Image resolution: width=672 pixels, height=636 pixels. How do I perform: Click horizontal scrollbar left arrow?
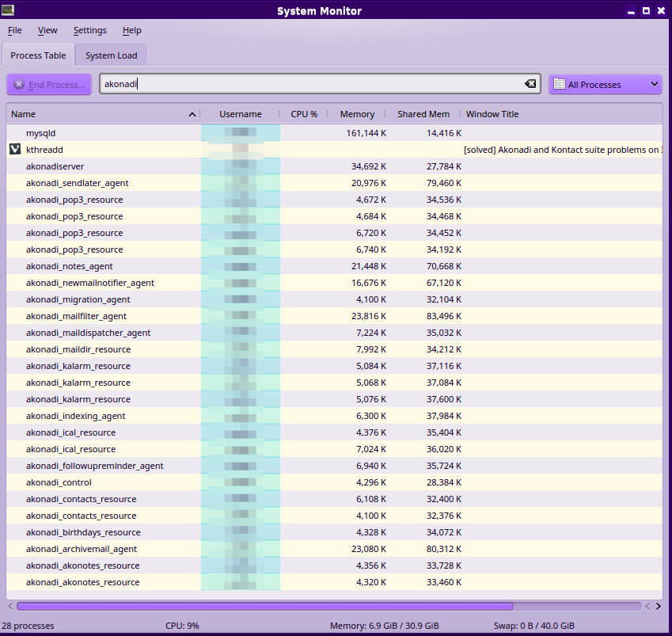pyautogui.click(x=10, y=607)
